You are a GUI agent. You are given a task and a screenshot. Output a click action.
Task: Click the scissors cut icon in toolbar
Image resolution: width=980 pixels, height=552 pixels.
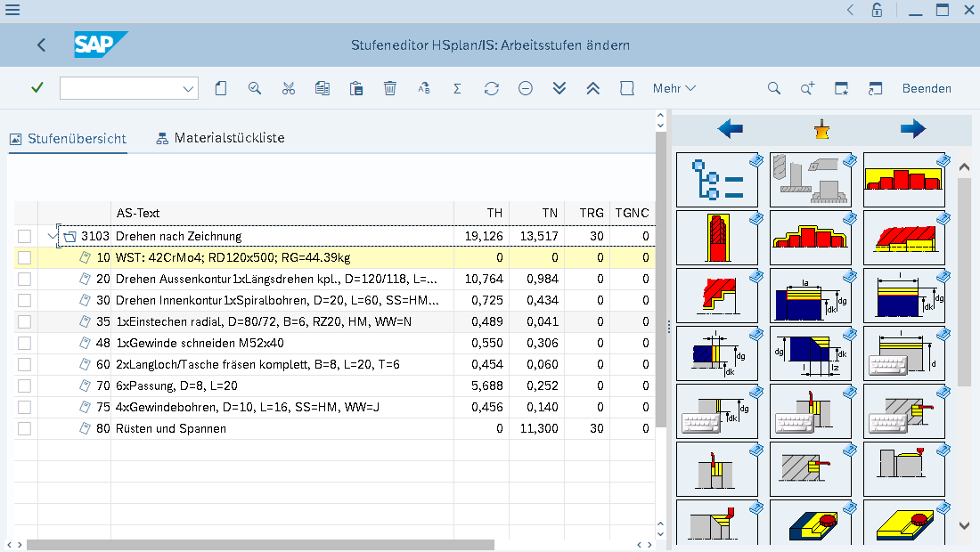[288, 89]
